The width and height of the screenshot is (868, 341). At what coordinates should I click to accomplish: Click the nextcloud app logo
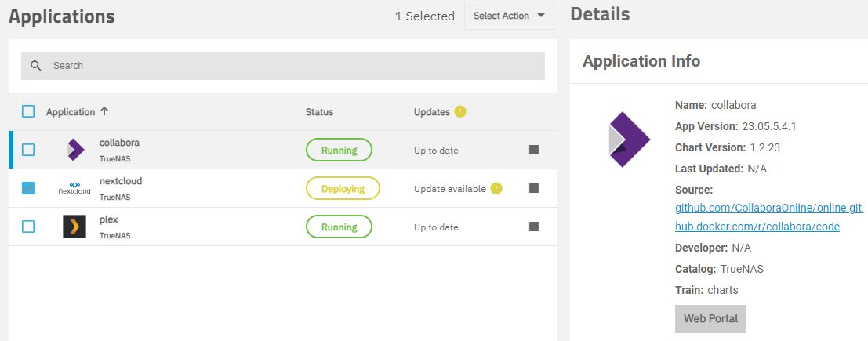coord(74,188)
